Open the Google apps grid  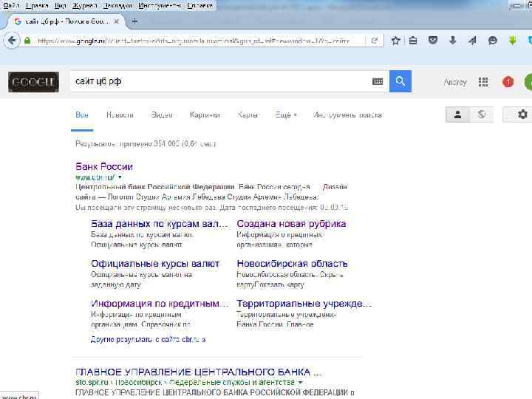483,82
